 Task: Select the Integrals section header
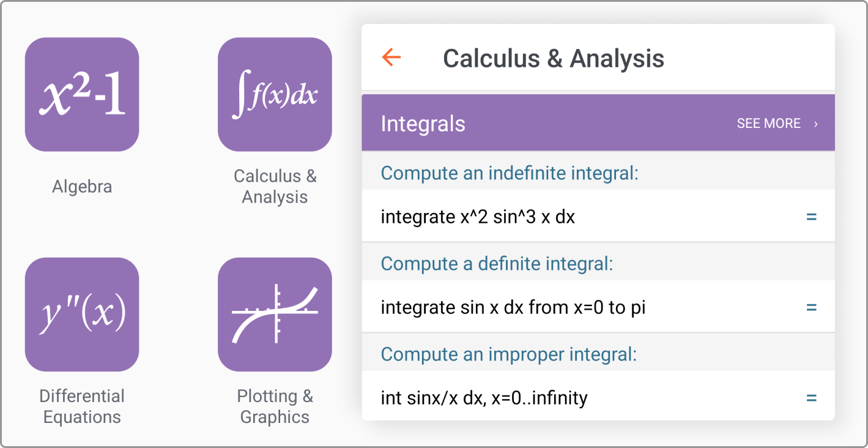pyautogui.click(x=423, y=124)
